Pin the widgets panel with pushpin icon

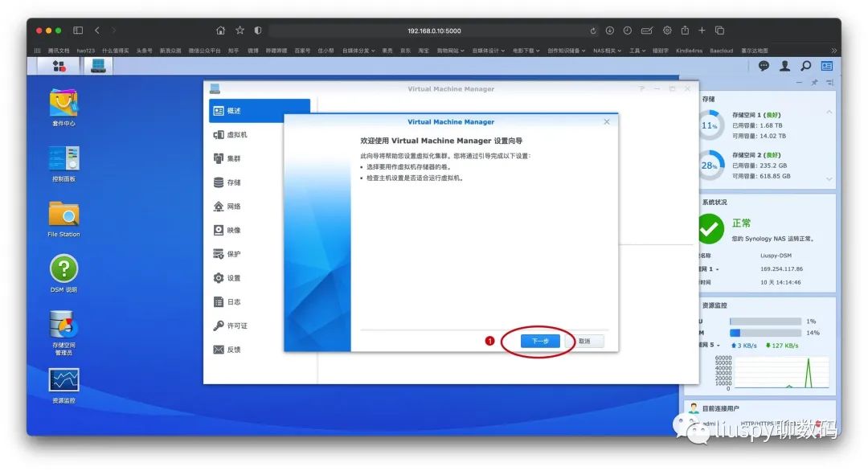click(x=814, y=82)
